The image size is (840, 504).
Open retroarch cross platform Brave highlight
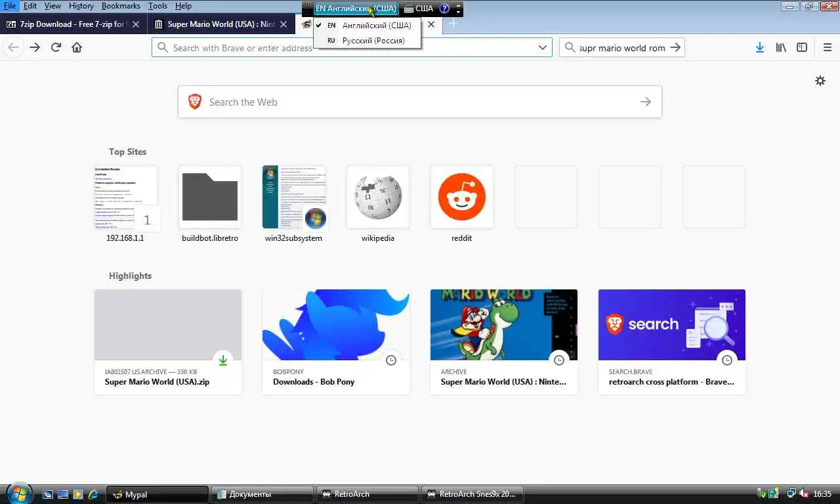click(672, 342)
